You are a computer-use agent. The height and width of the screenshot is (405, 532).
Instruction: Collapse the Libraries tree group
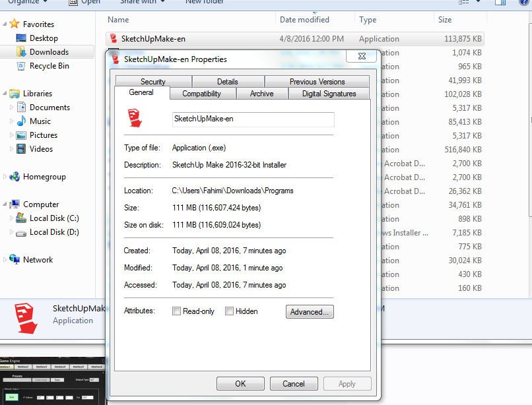tap(5, 93)
